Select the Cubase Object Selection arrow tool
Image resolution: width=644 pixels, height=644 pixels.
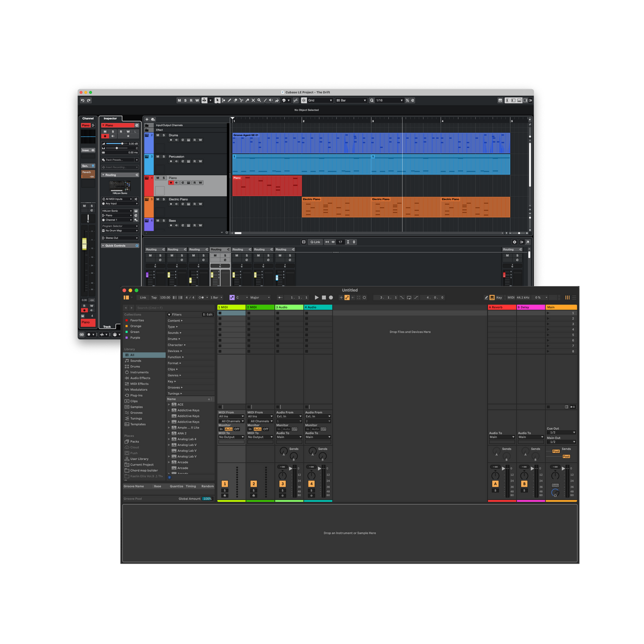point(217,100)
